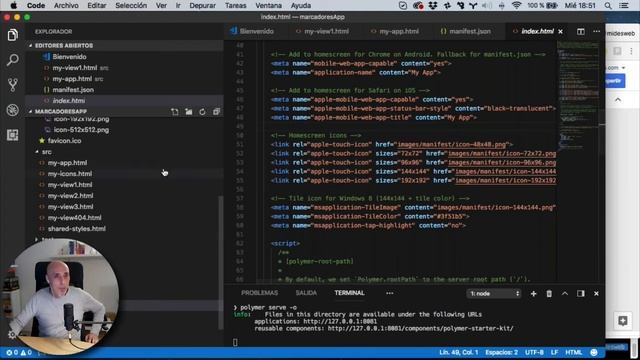Show the PROBLEMAS panel
This screenshot has width=640, height=360.
[259, 293]
